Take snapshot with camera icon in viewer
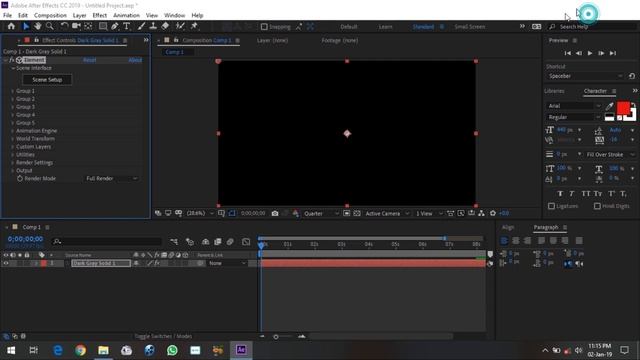Image resolution: width=640 pixels, height=360 pixels. [275, 213]
